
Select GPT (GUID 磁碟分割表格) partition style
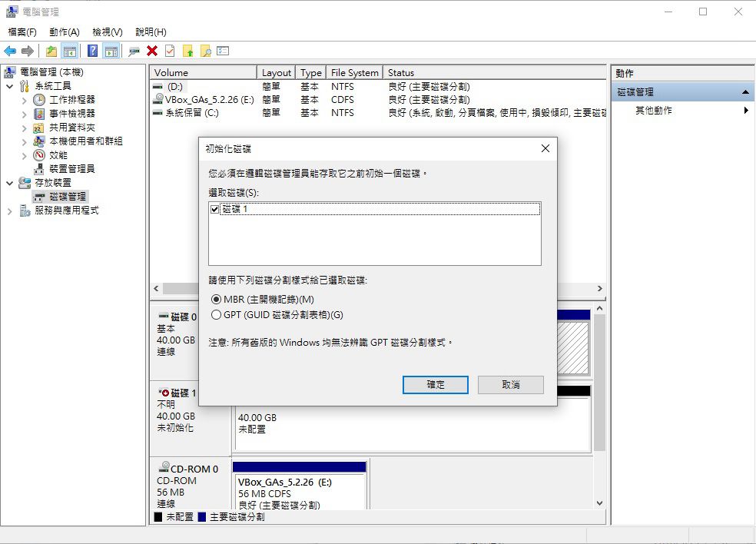217,315
